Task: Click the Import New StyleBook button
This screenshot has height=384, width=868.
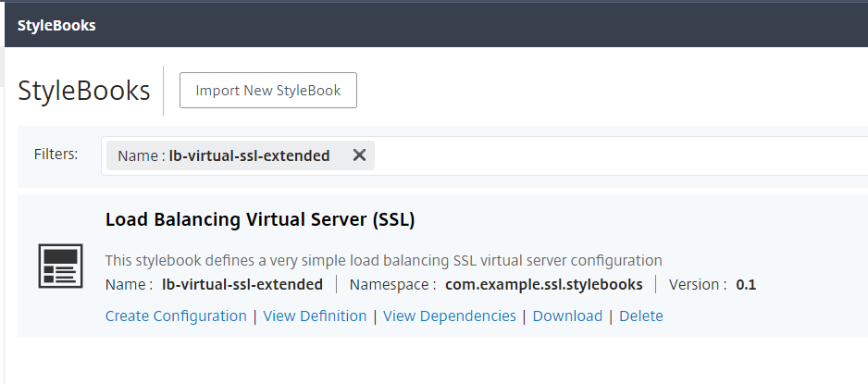Action: click(268, 90)
